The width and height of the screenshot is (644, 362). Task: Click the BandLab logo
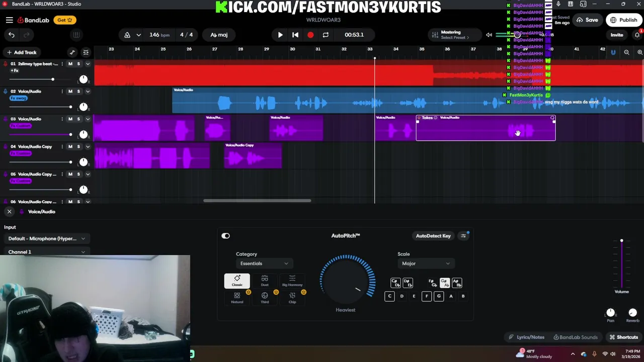pyautogui.click(x=33, y=20)
